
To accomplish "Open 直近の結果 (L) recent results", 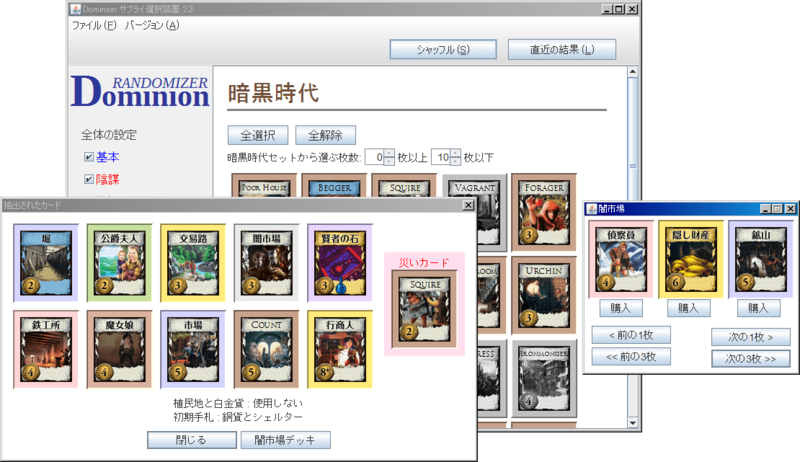I will 562,49.
